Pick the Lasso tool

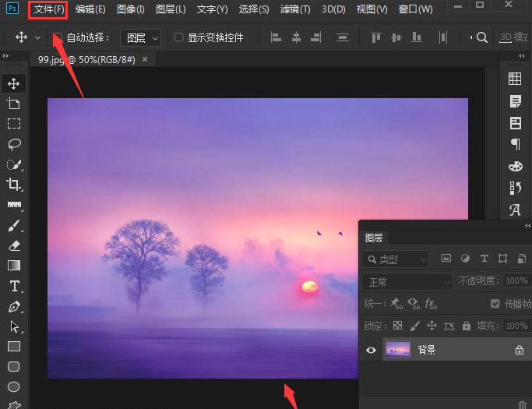pos(14,144)
